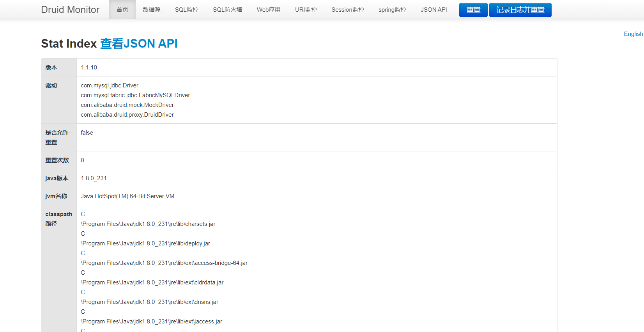This screenshot has width=644, height=332.
Task: Select com.mysql.jdbc.Driver text
Action: coord(110,85)
